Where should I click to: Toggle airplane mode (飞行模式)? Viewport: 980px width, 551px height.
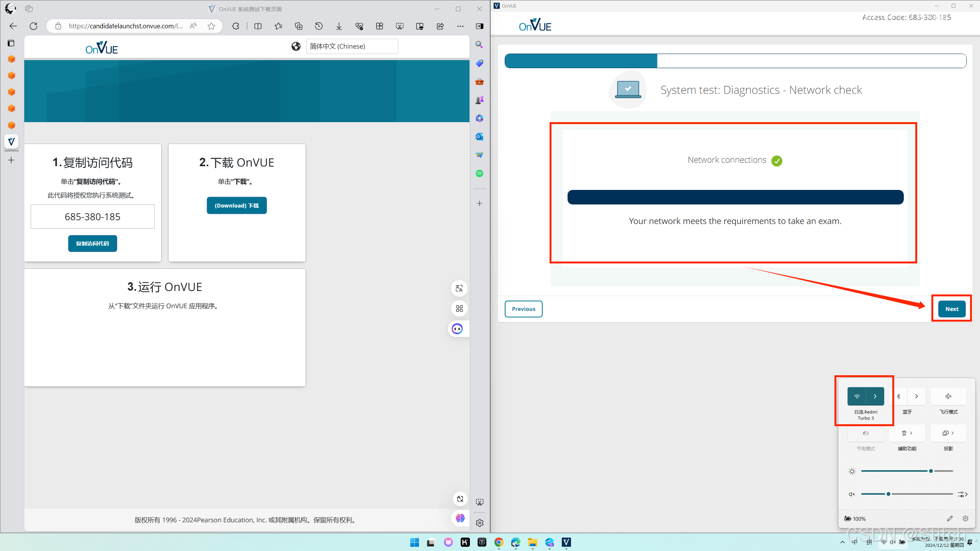pos(948,396)
